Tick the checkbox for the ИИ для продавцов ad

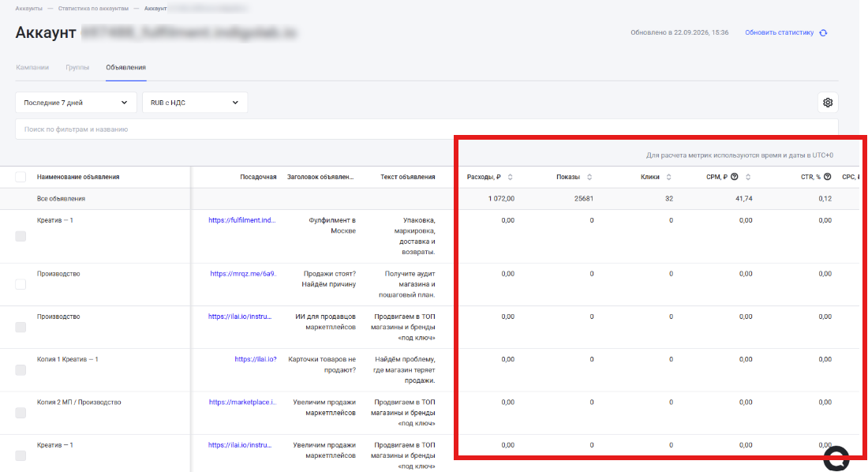tap(21, 327)
